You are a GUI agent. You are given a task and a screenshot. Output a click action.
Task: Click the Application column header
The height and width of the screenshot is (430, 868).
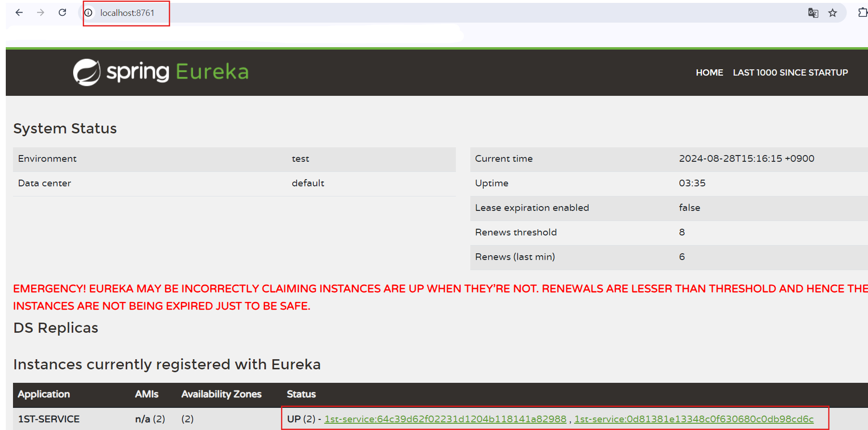pyautogui.click(x=44, y=394)
